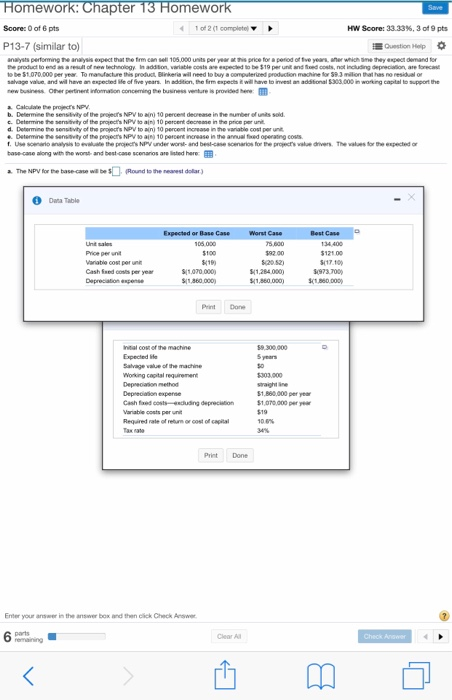The width and height of the screenshot is (452, 700).
Task: Open the settings gear icon
Action: tap(441, 46)
